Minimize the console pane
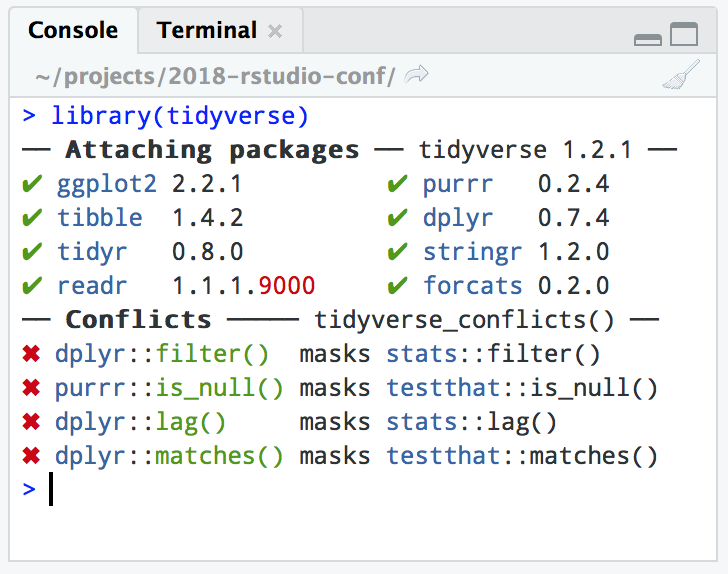Screen dimensions: 728x574 pos(648,40)
